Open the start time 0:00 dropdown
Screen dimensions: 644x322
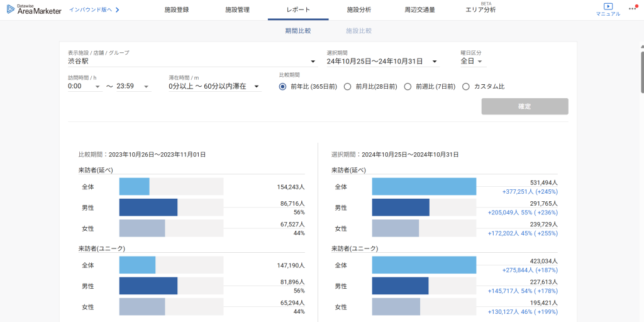(97, 86)
